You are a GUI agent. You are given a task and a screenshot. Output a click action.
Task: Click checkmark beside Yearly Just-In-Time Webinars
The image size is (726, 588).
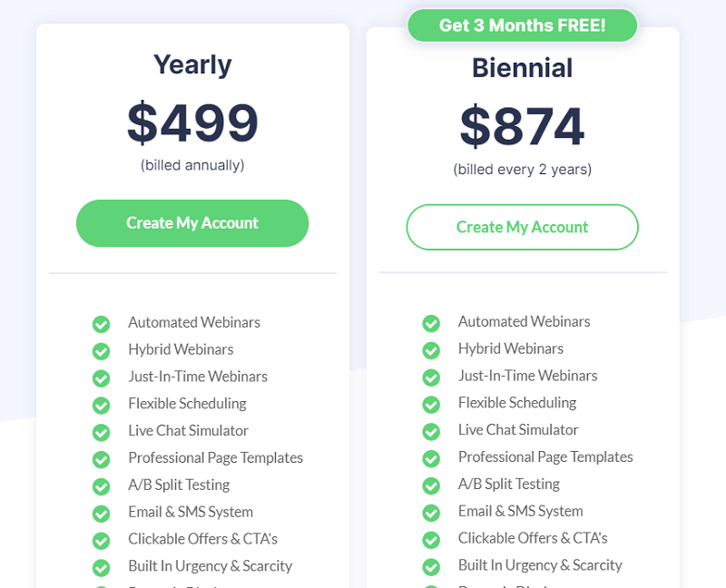(x=101, y=378)
